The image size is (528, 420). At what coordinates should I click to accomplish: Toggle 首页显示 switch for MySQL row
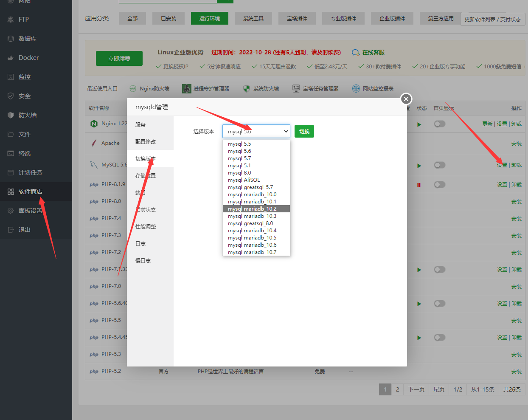click(440, 165)
